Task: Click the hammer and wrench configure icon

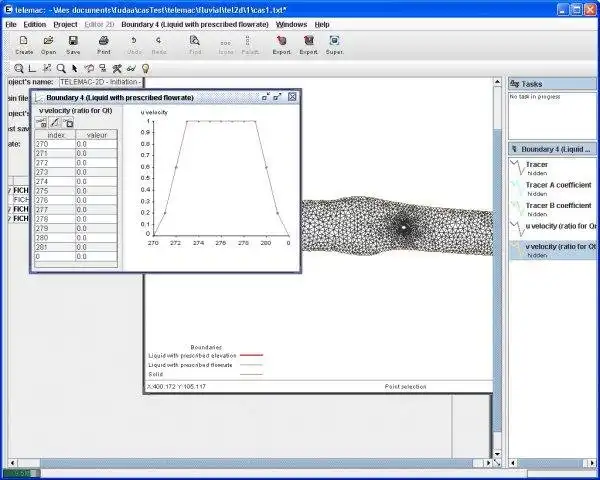Action: point(117,69)
